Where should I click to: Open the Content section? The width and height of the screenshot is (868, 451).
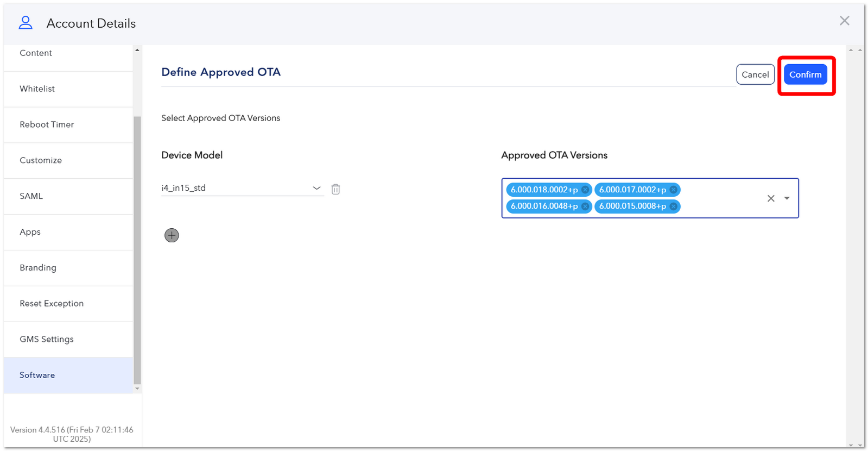click(68, 53)
